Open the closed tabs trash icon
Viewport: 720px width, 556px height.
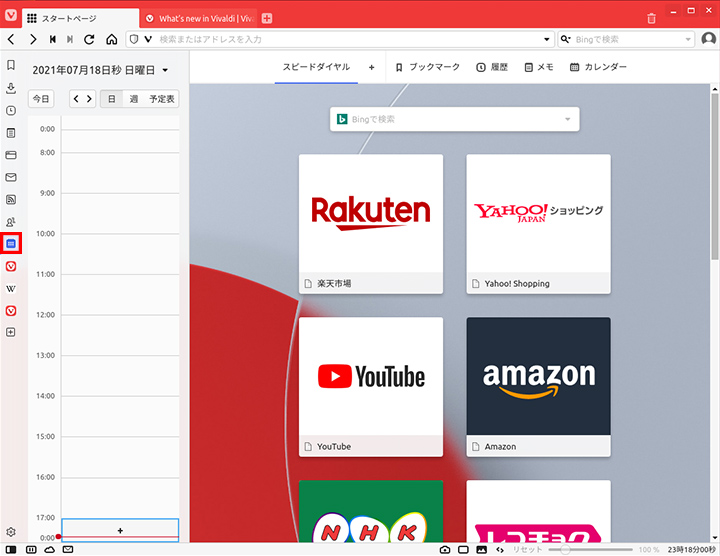(651, 18)
